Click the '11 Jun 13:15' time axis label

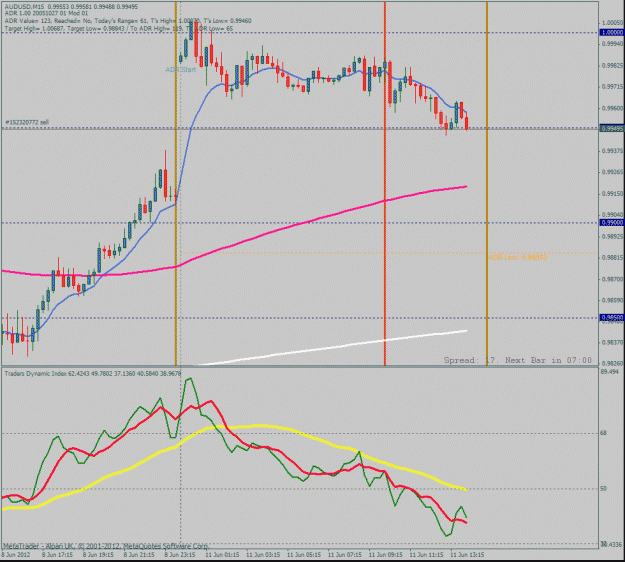[x=467, y=555]
